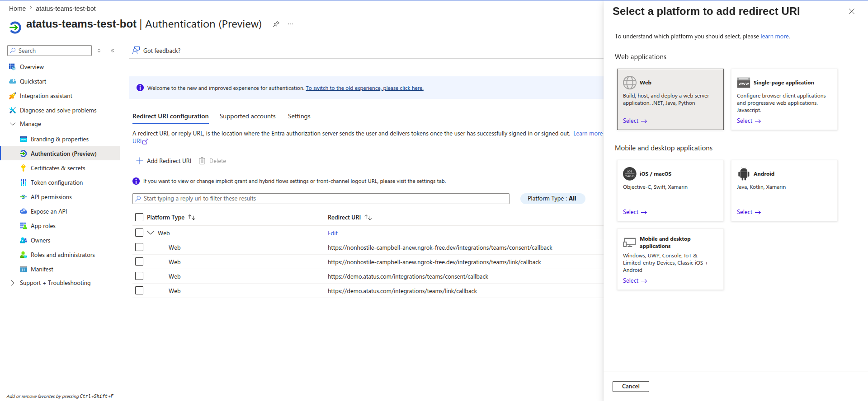
Task: Click the Token configuration icon
Action: [x=24, y=182]
